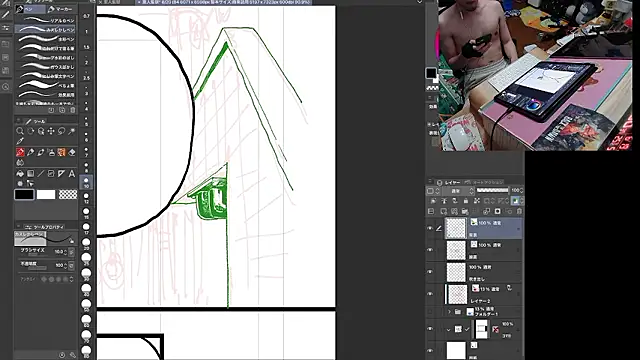Choose the highlighted second pen brush
Image resolution: width=640 pixels, height=360 pixels.
(46, 29)
